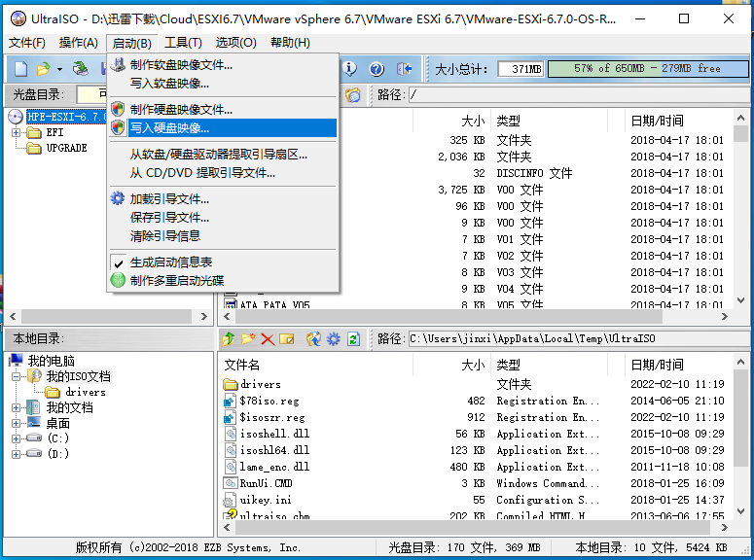Open the 文件(F) menu
Image resolution: width=754 pixels, height=560 pixels.
[27, 43]
